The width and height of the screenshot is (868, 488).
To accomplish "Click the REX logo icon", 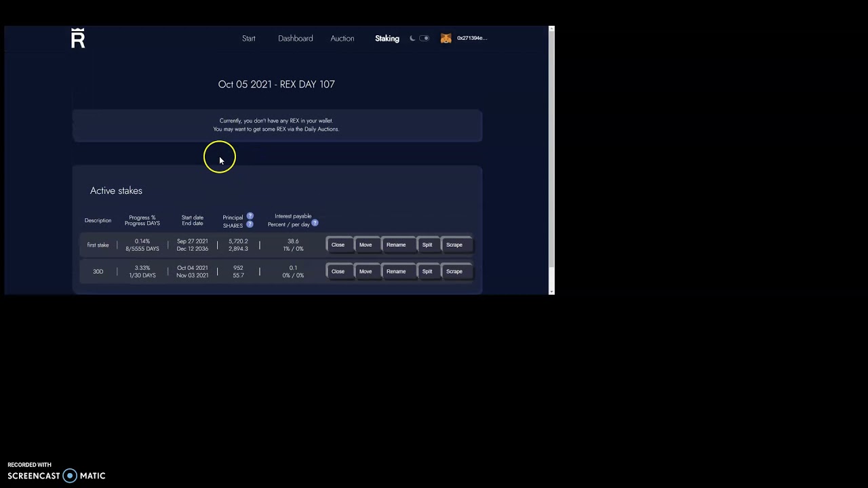I will [x=78, y=39].
